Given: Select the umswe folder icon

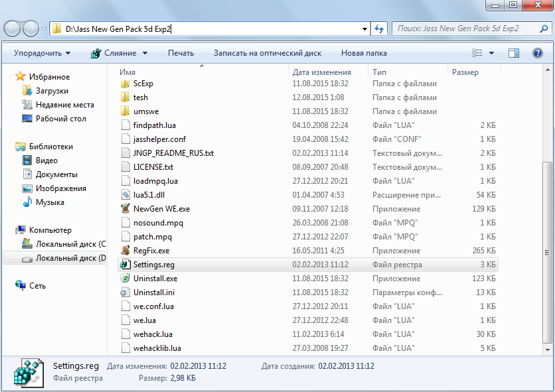Looking at the screenshot, I should [x=125, y=111].
